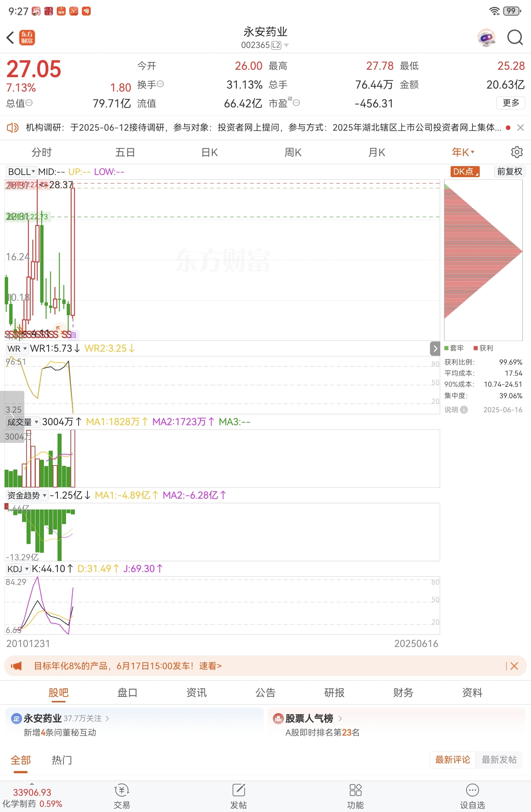Sort by 最新评论
The image size is (531, 812).
[452, 760]
